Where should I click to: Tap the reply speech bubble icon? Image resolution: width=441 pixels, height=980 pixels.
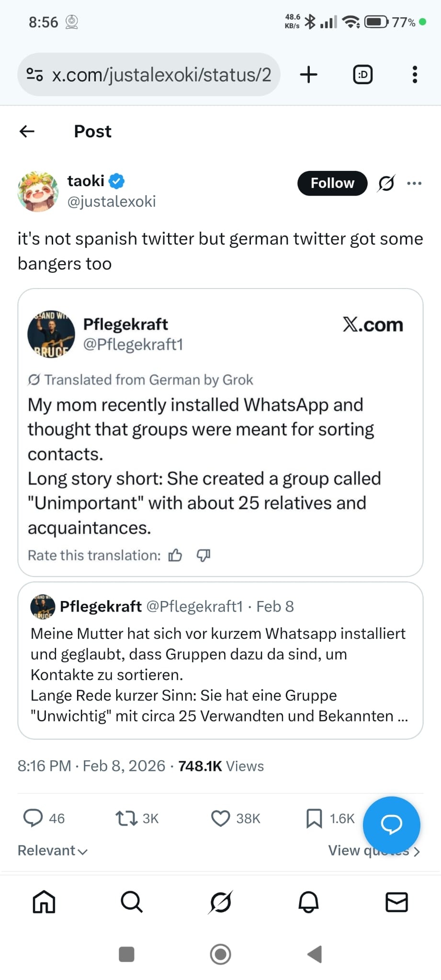33,818
